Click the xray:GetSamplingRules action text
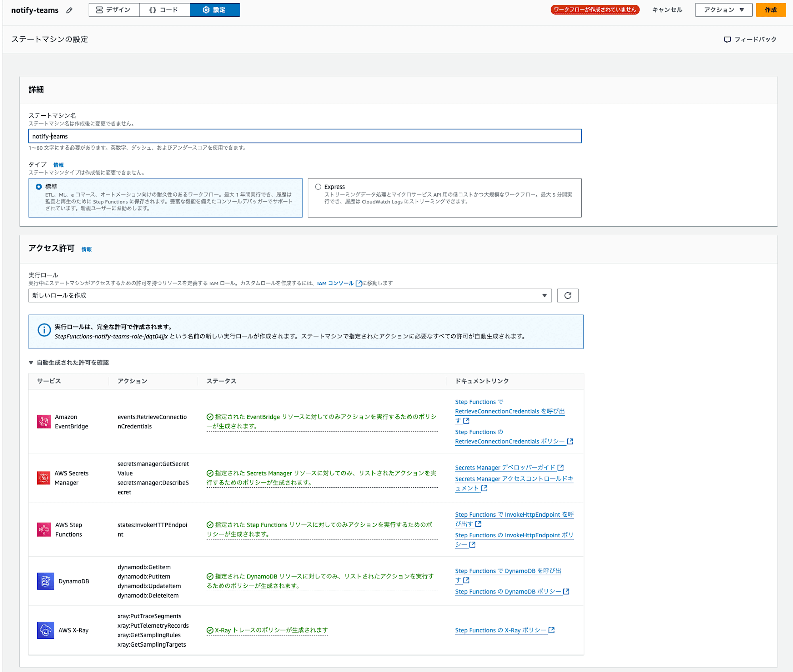793x672 pixels. [149, 635]
